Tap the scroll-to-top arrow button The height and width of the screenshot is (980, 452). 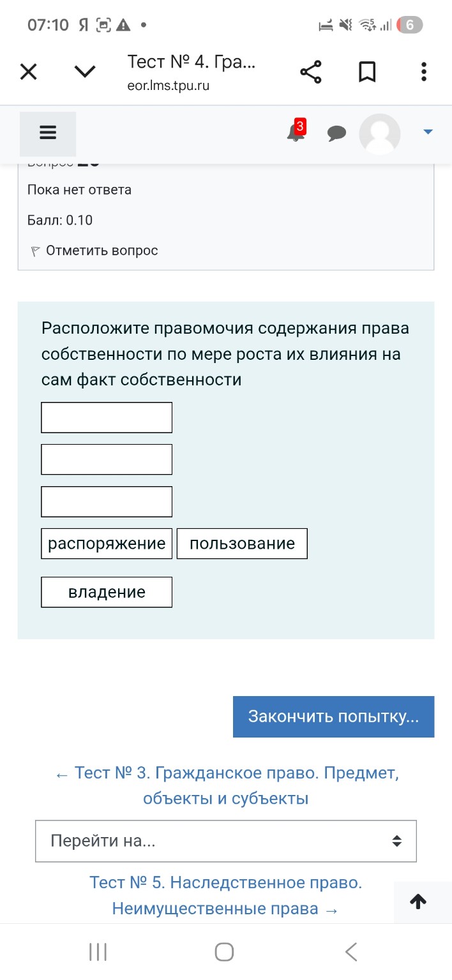(418, 902)
